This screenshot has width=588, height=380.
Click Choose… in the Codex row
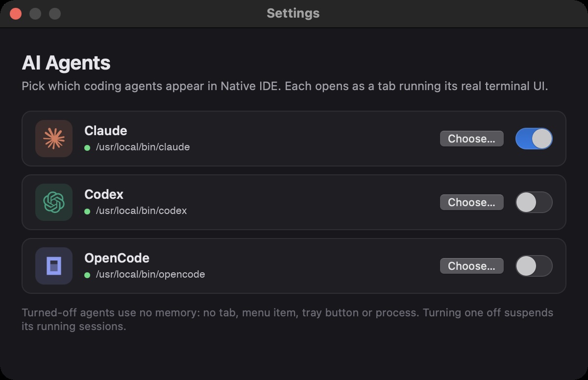pyautogui.click(x=471, y=202)
